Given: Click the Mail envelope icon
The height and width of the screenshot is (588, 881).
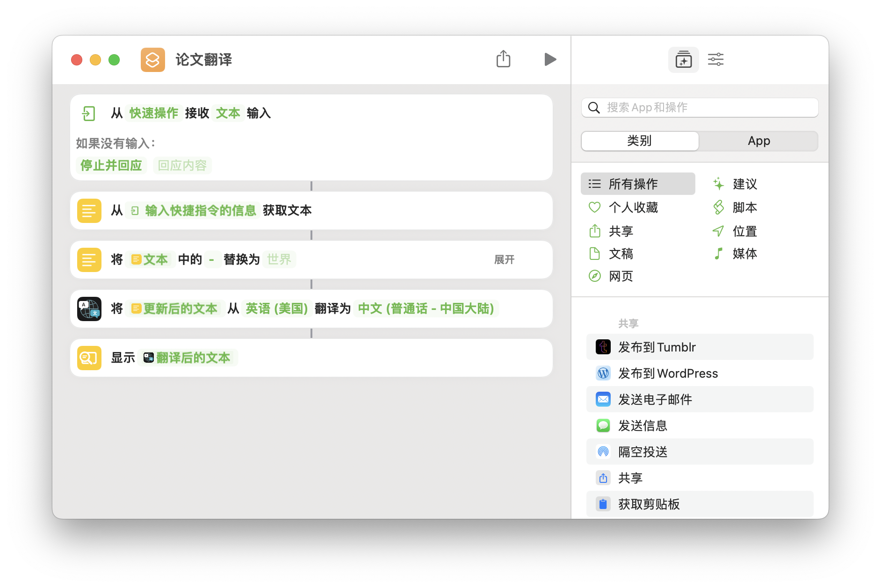Looking at the screenshot, I should [x=603, y=399].
